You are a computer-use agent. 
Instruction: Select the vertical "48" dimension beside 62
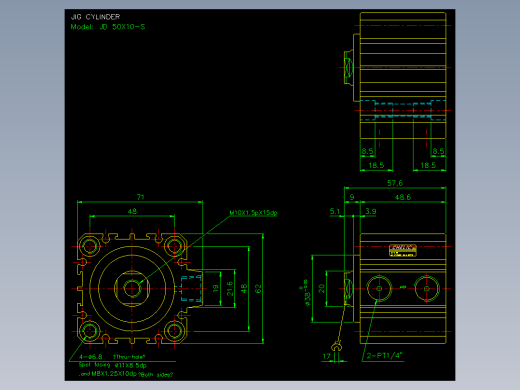click(x=244, y=288)
